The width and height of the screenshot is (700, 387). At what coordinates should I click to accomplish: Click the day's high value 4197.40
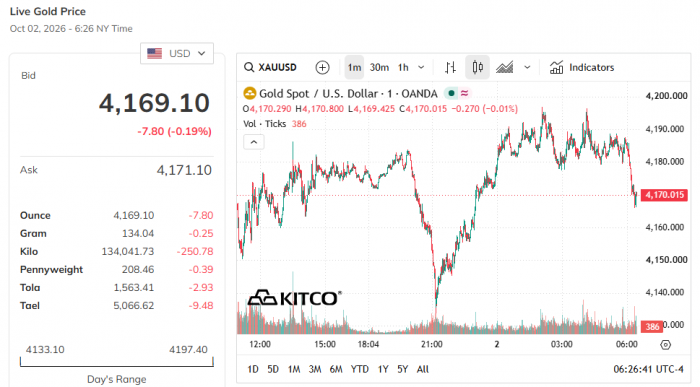[188, 350]
